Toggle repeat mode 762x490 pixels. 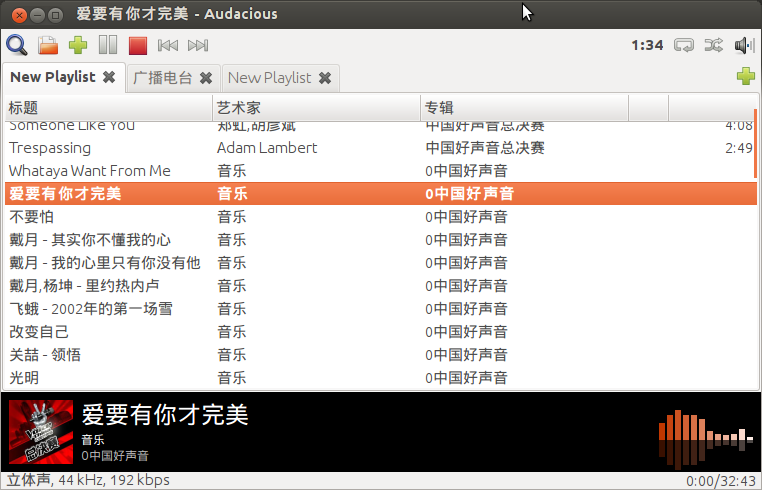pos(684,45)
